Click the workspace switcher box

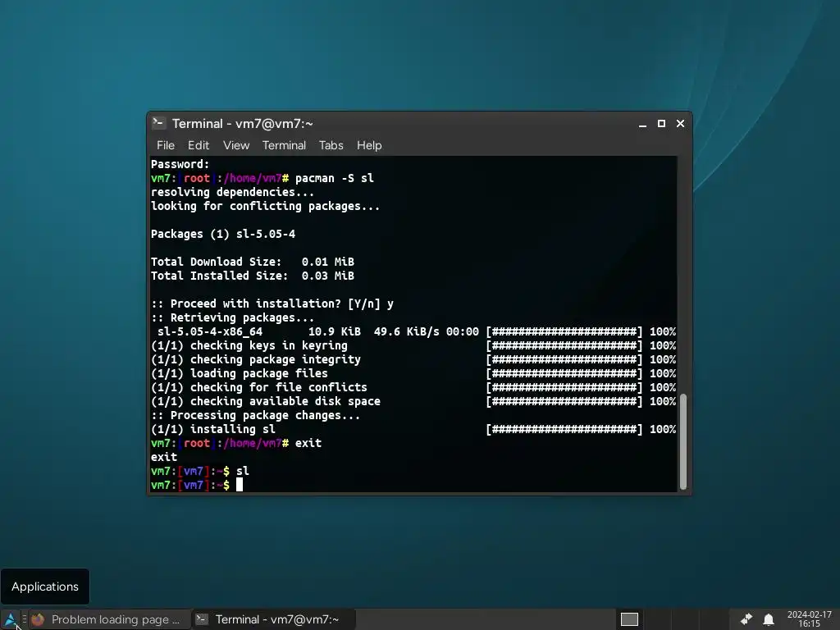point(629,619)
